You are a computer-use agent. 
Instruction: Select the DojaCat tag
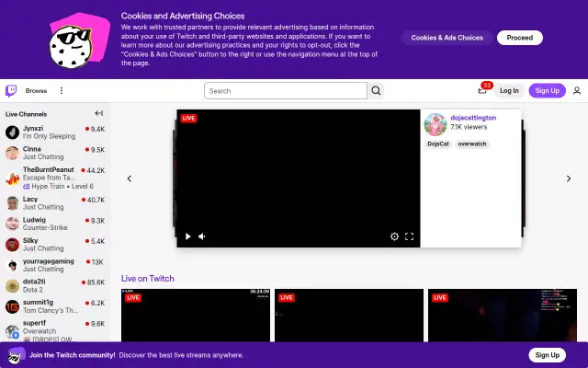point(438,144)
